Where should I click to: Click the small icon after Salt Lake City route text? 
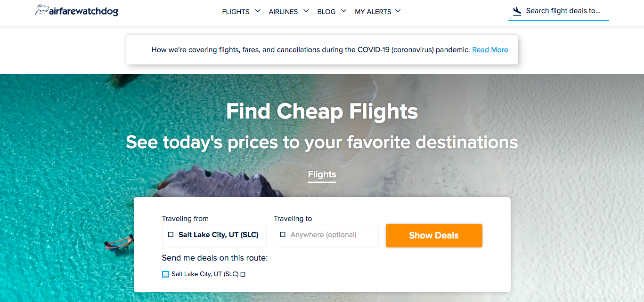tap(243, 274)
